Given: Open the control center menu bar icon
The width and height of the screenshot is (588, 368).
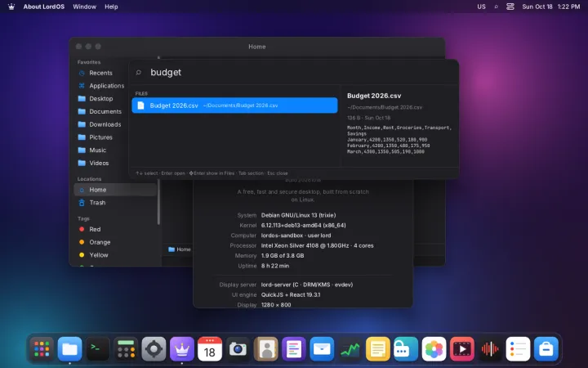Looking at the screenshot, I should 510,7.
